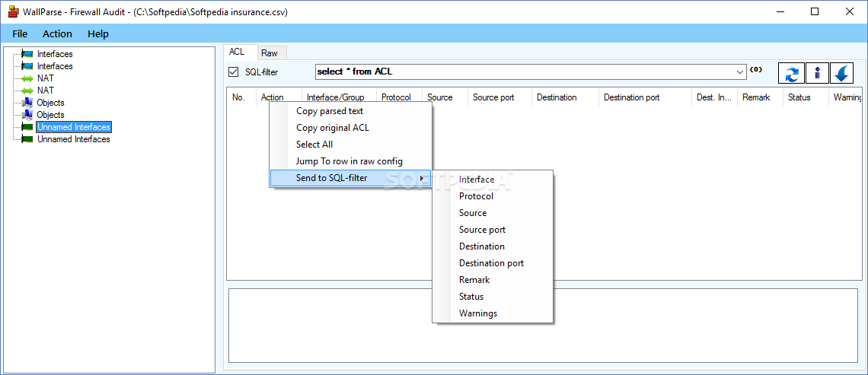This screenshot has height=375, width=868.
Task: Send Remark to SQL-filter
Action: click(493, 280)
